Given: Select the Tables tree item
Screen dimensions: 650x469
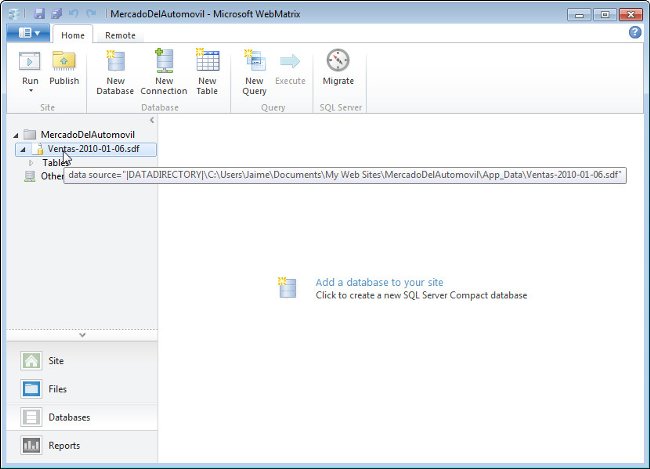Looking at the screenshot, I should pos(56,163).
